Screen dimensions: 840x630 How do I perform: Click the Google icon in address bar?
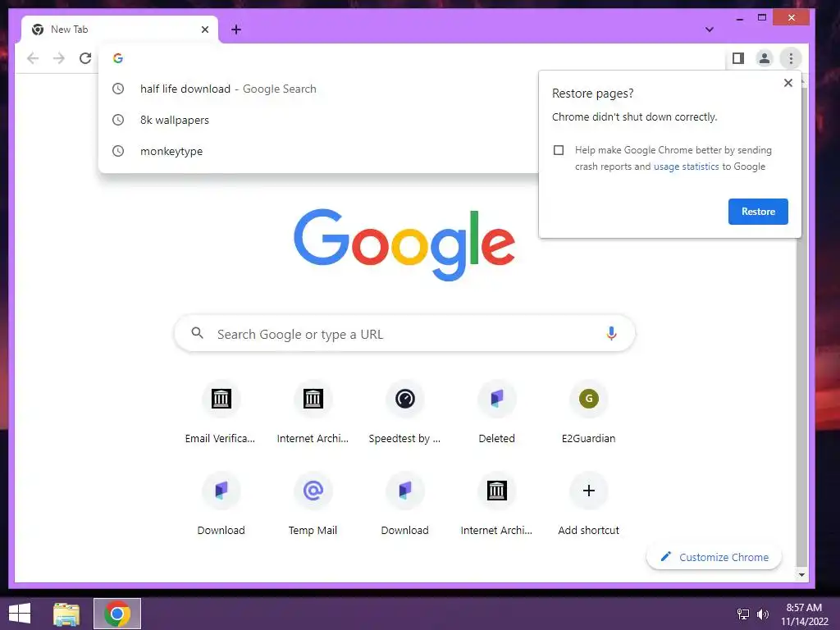click(x=118, y=58)
